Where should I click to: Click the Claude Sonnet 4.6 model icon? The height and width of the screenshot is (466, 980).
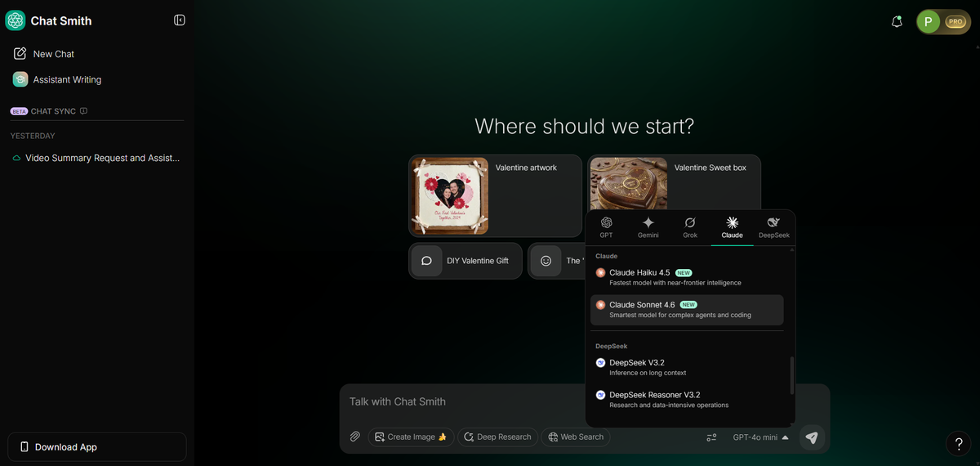600,305
